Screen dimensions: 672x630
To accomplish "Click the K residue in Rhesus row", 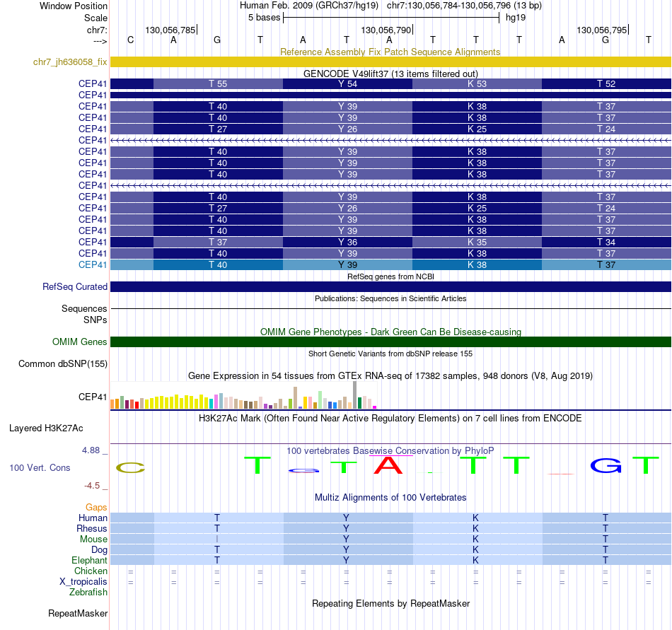I will point(476,529).
